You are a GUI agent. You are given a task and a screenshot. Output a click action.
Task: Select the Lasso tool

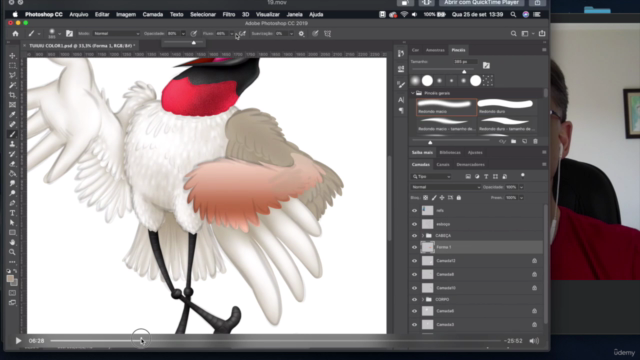12,76
